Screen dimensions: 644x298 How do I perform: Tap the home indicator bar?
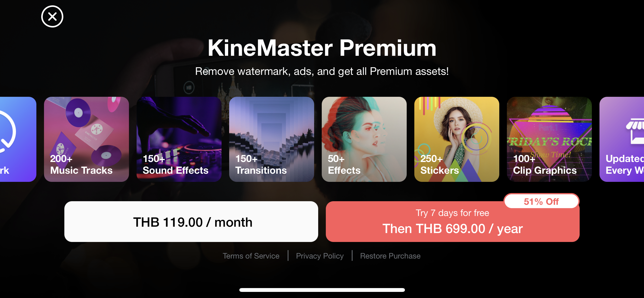[x=322, y=290]
